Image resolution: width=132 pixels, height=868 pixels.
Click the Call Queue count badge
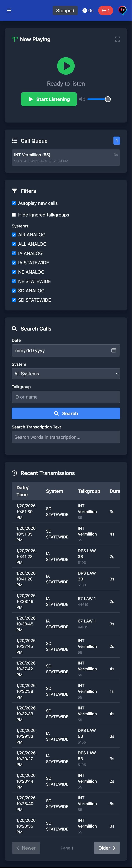click(116, 141)
